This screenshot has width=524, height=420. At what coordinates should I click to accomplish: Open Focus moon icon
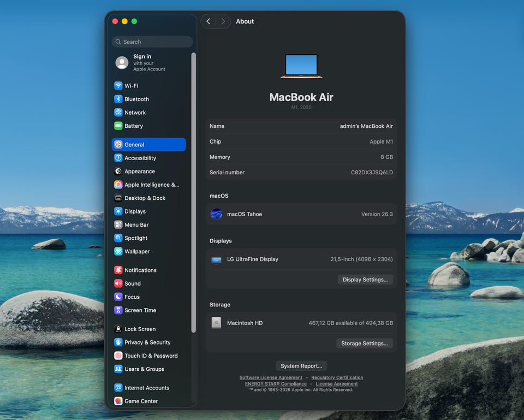pyautogui.click(x=118, y=297)
